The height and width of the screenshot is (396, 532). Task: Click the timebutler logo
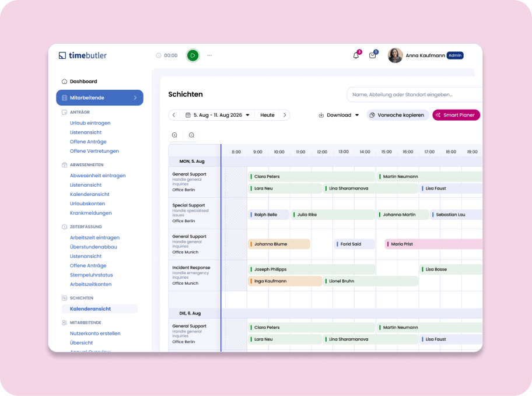(x=83, y=55)
